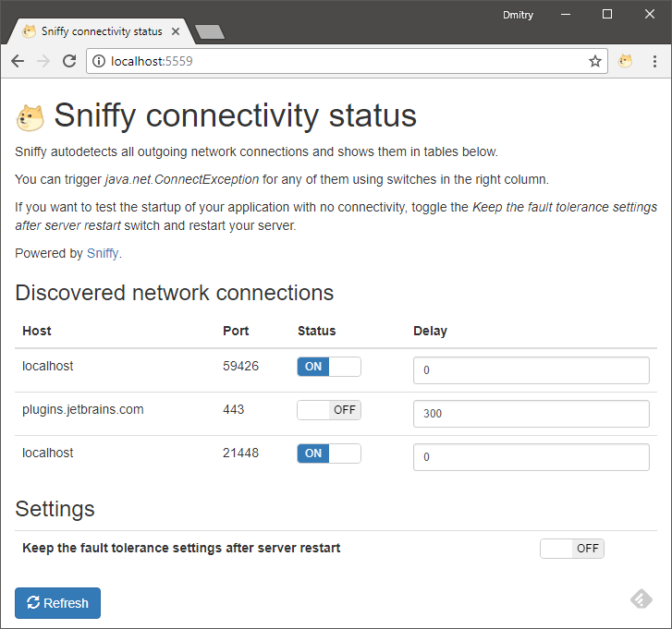This screenshot has width=672, height=629.
Task: Close the Sniffy connectivity status tab
Action: click(176, 31)
